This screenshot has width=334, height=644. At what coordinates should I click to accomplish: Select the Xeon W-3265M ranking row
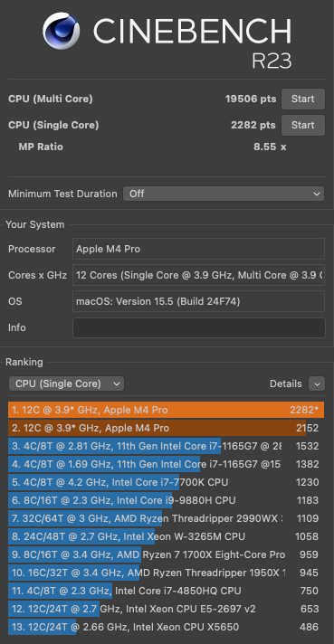[x=166, y=536]
